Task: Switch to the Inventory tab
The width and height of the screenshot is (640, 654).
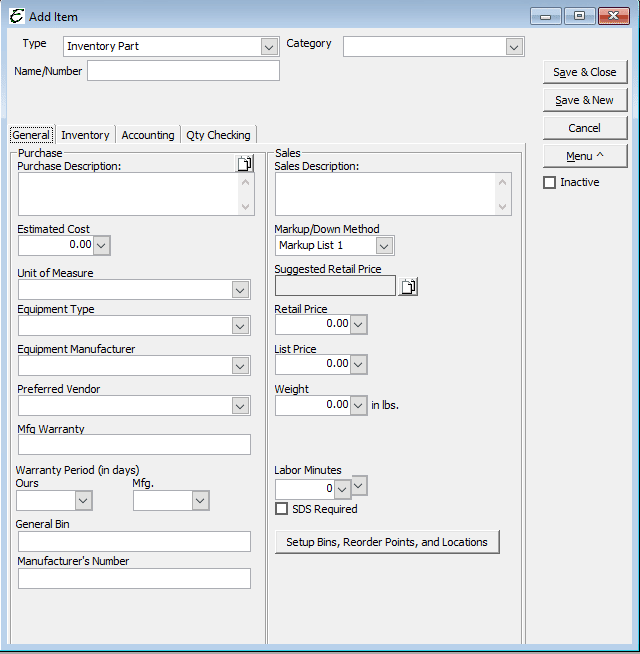Action: [x=85, y=135]
